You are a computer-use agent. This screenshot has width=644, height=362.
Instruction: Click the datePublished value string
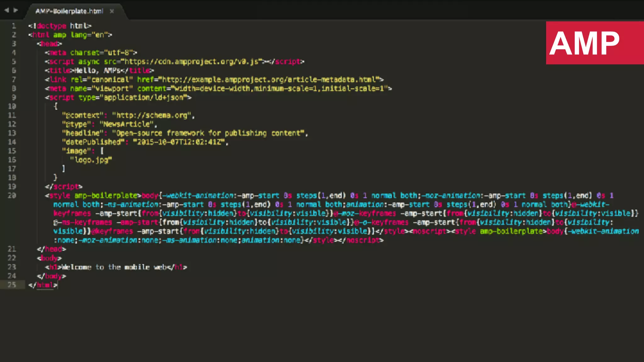(x=179, y=142)
